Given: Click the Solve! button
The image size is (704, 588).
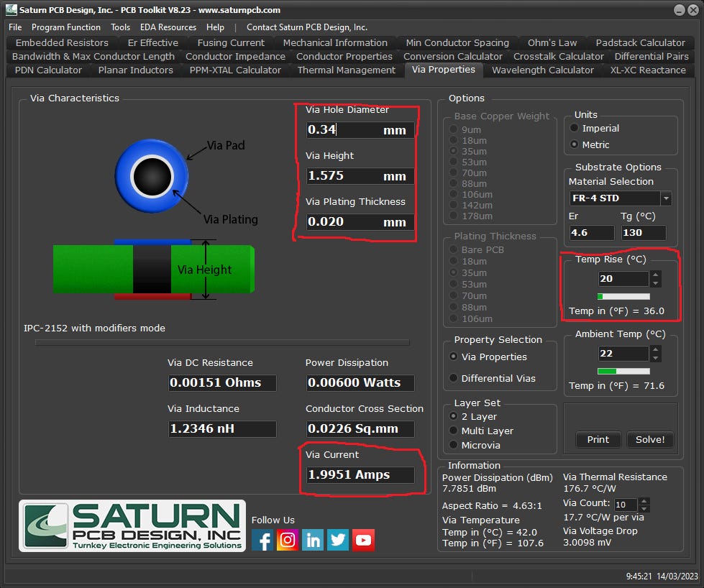Looking at the screenshot, I should click(650, 439).
